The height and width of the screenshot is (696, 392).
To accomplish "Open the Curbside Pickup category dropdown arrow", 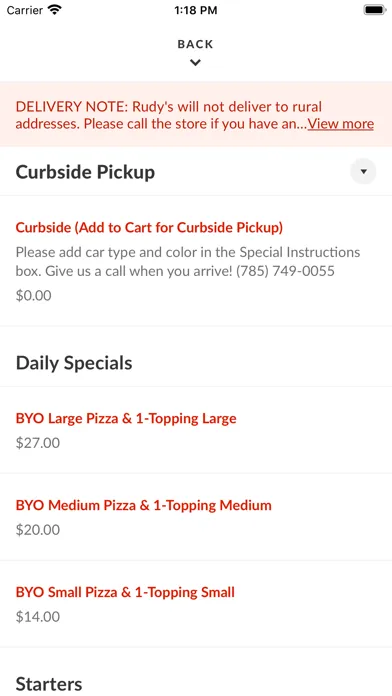I will [x=363, y=171].
